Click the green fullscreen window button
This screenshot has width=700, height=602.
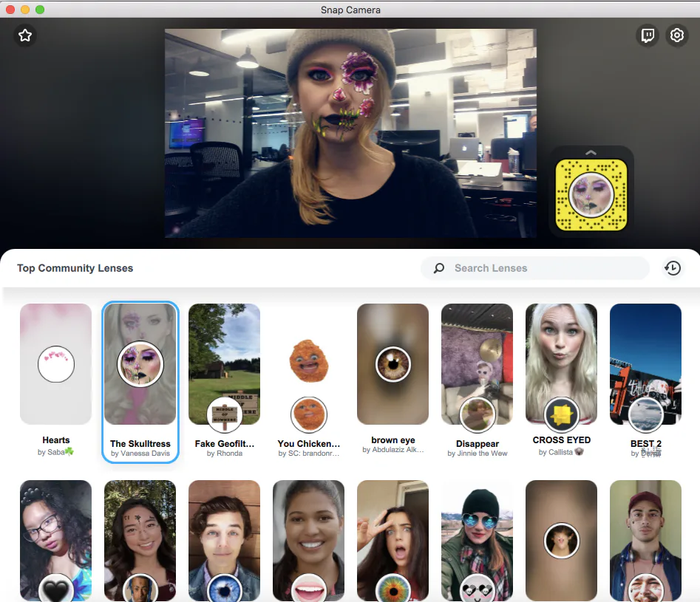40,10
